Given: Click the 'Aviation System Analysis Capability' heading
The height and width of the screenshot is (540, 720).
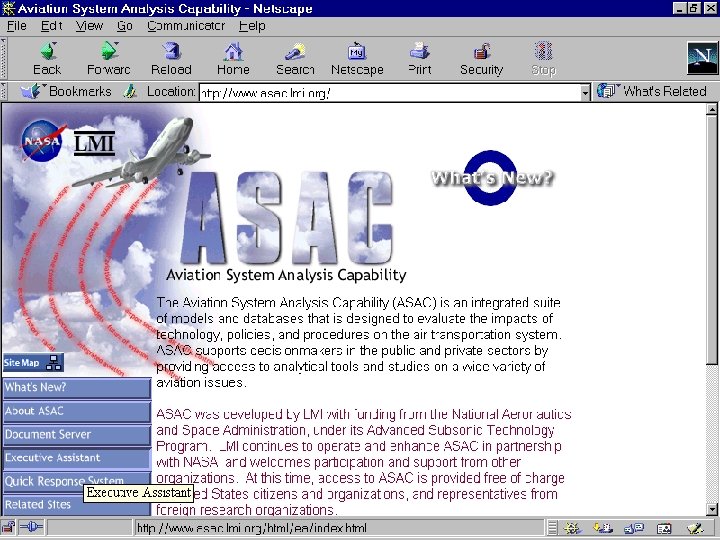Looking at the screenshot, I should point(286,275).
